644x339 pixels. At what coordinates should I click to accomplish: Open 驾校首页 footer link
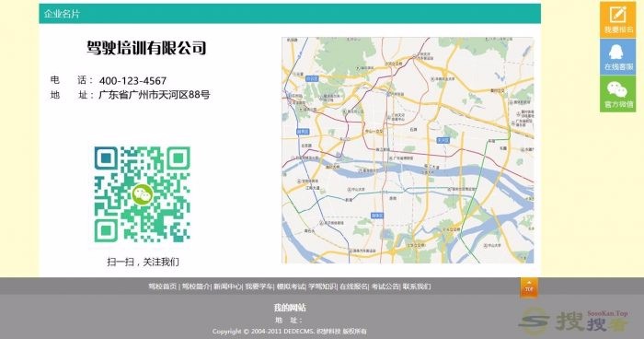pyautogui.click(x=162, y=286)
